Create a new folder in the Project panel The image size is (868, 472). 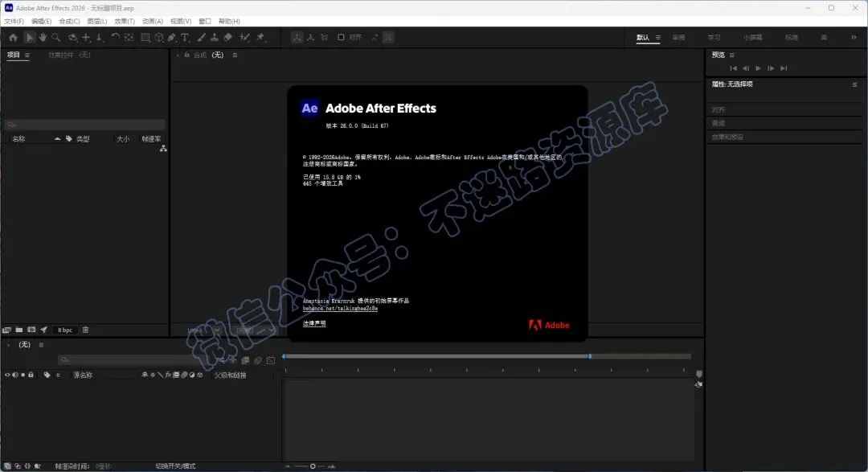(19, 330)
